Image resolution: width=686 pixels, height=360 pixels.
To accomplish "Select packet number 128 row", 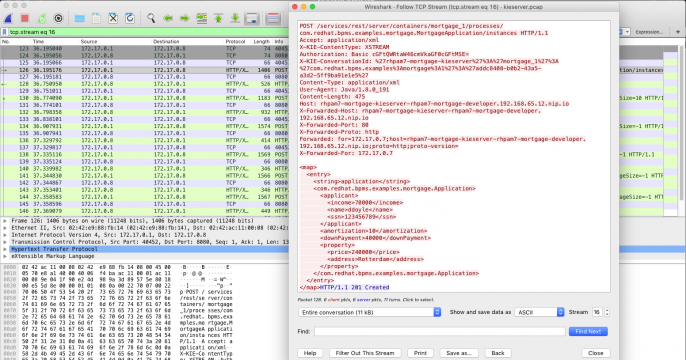I will 144,84.
